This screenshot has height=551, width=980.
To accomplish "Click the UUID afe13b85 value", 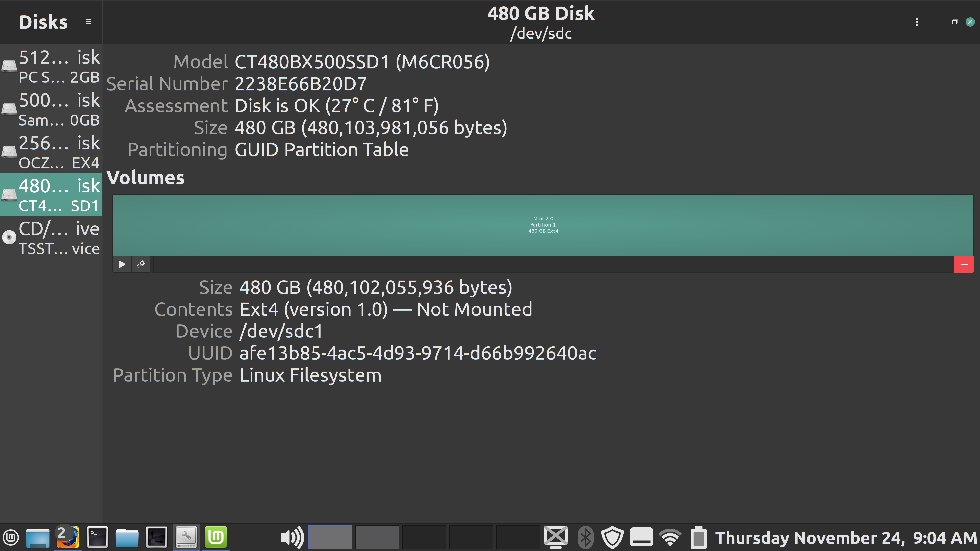I will click(x=418, y=354).
